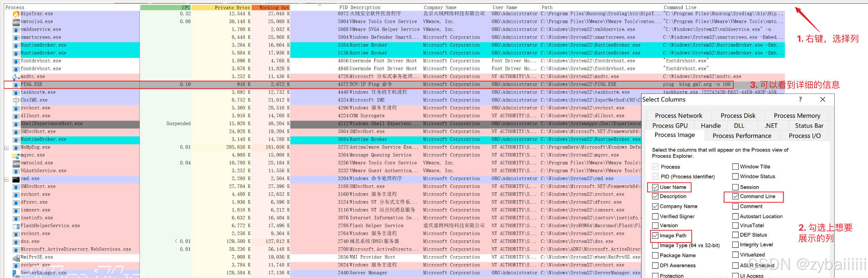Collapse the MsMpEng.exe process tree
868x278 pixels.
[x=6, y=148]
